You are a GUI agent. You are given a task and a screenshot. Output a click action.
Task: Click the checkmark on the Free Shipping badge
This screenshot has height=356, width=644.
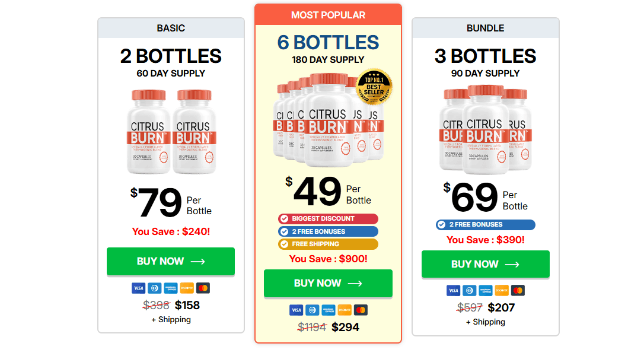[284, 244]
